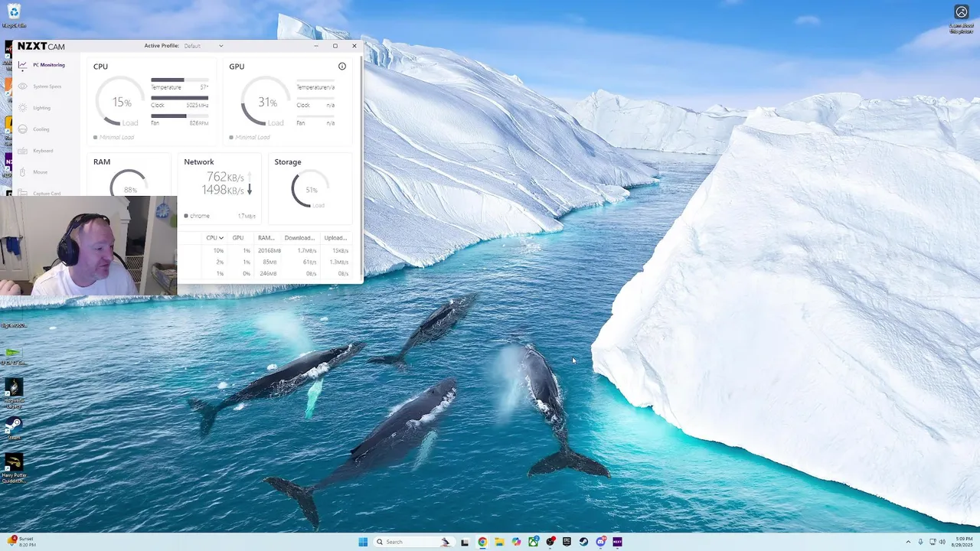Open Copilot from the taskbar
This screenshot has width=980, height=551.
(x=516, y=542)
